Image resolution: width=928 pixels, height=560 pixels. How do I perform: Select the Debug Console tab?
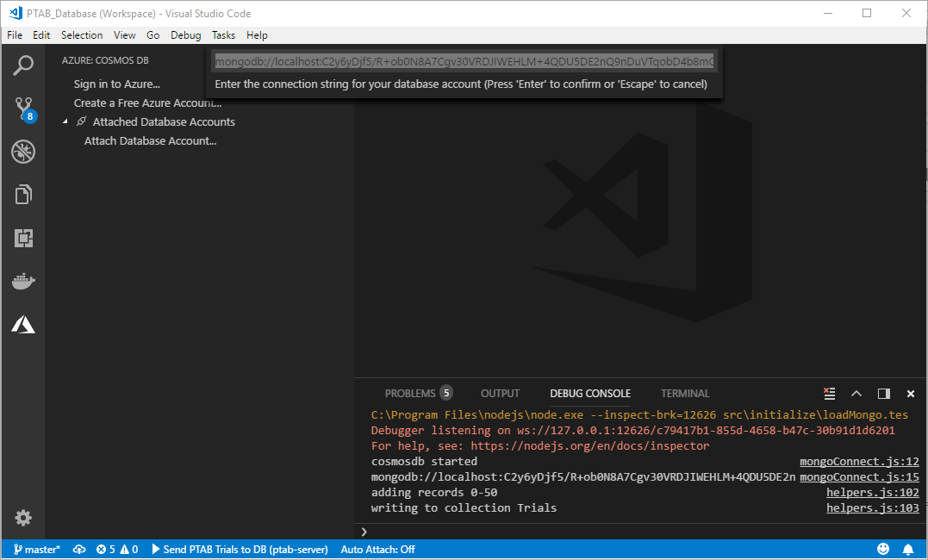click(590, 394)
